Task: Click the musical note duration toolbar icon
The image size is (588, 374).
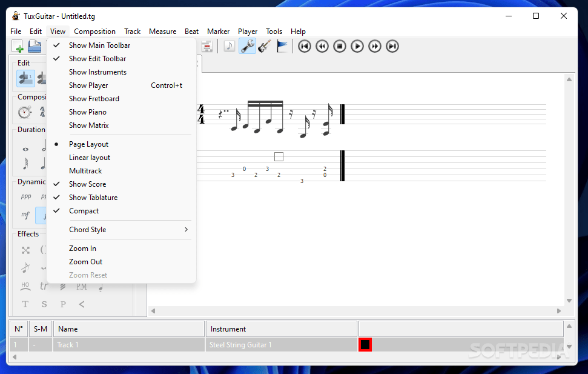Action: pyautogui.click(x=229, y=46)
